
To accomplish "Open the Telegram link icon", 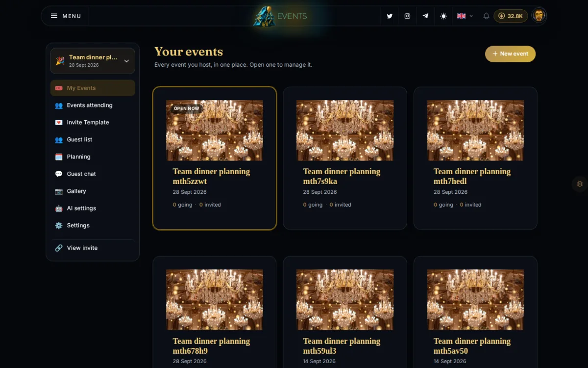I will (x=425, y=16).
